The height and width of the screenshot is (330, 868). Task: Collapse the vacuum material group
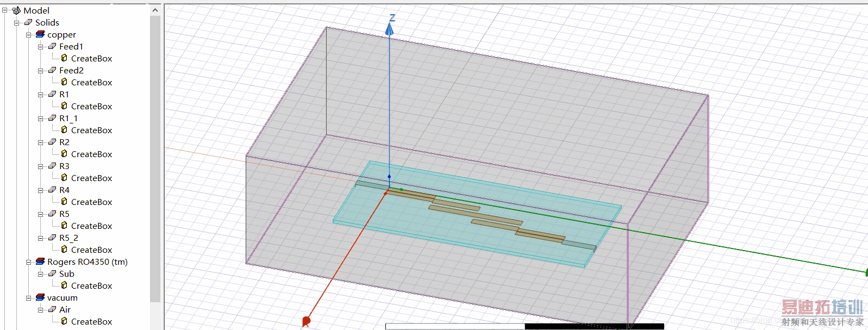pos(28,298)
